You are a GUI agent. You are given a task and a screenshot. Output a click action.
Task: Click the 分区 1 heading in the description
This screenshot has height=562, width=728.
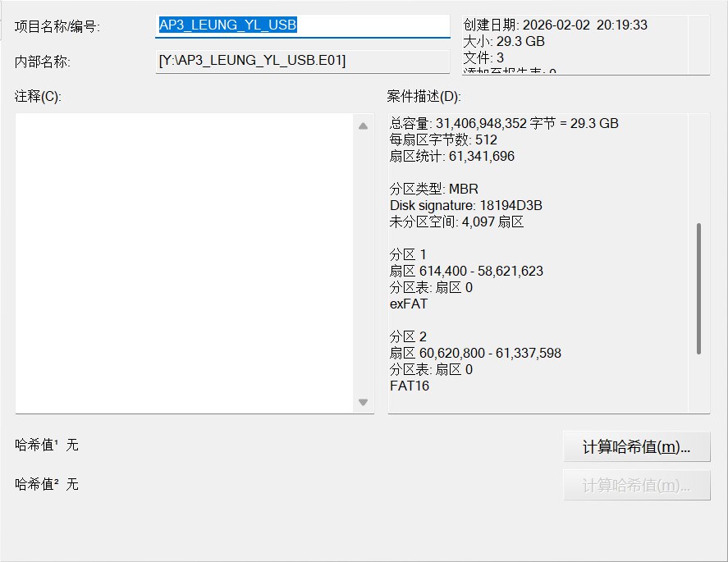408,254
